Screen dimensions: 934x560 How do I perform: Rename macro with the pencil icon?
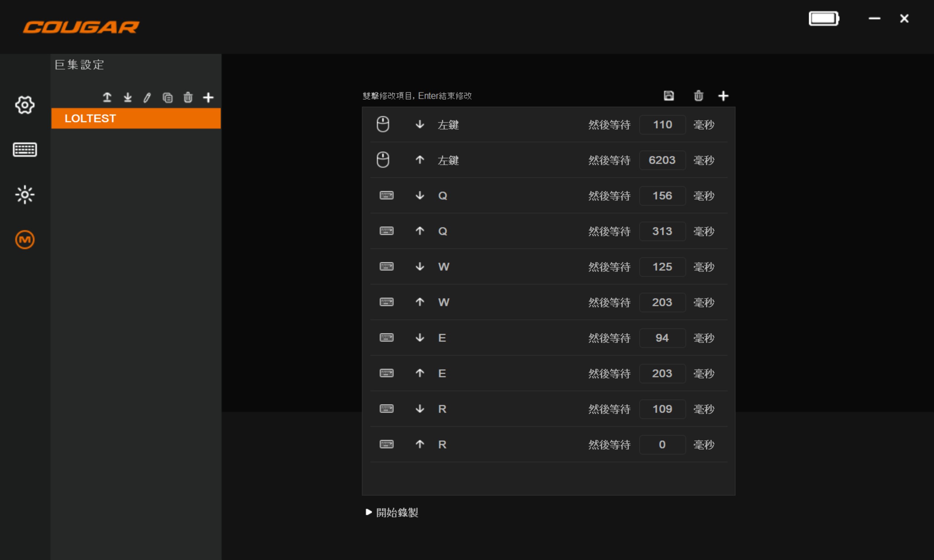[147, 98]
